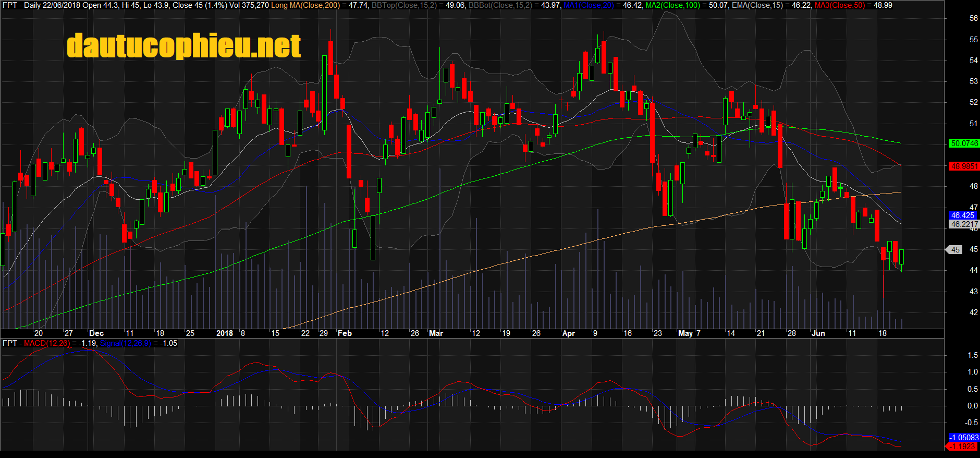Click the red MA3(Close,50) legend label
The image size is (980, 458).
click(x=839, y=5)
